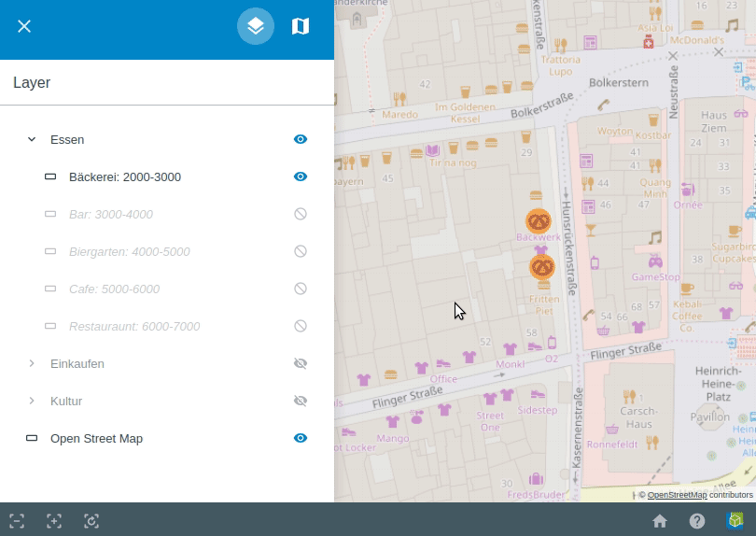Image resolution: width=756 pixels, height=536 pixels.
Task: Toggle visibility of Open Street Map layer
Action: 301,438
